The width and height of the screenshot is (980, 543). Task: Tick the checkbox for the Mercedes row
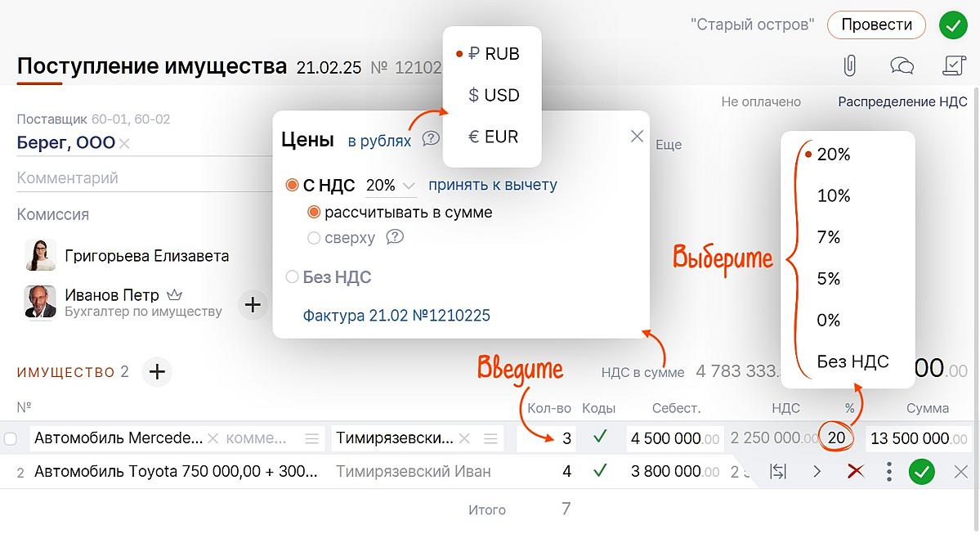pos(11,439)
